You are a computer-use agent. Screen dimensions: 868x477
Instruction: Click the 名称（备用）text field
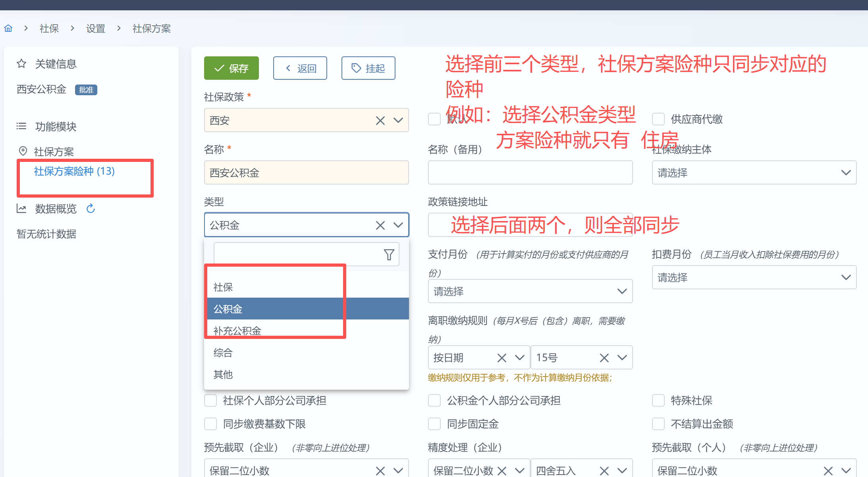coord(530,173)
